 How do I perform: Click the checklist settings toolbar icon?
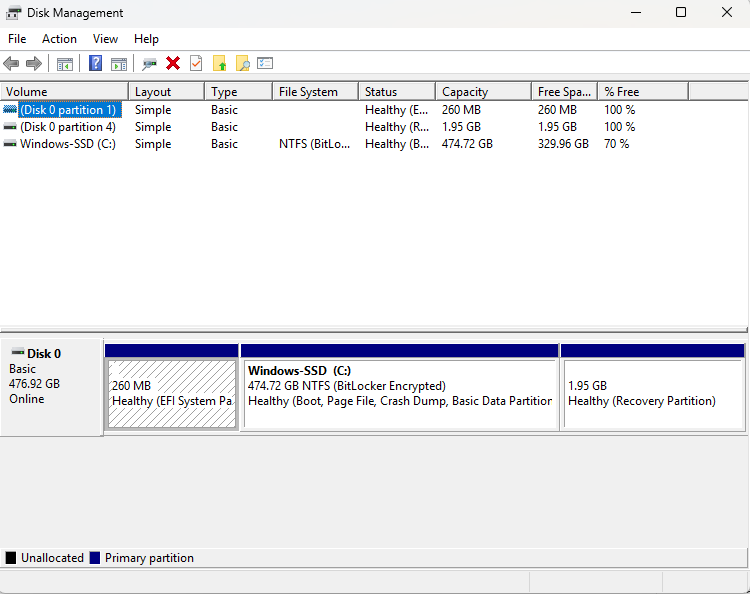pos(265,63)
